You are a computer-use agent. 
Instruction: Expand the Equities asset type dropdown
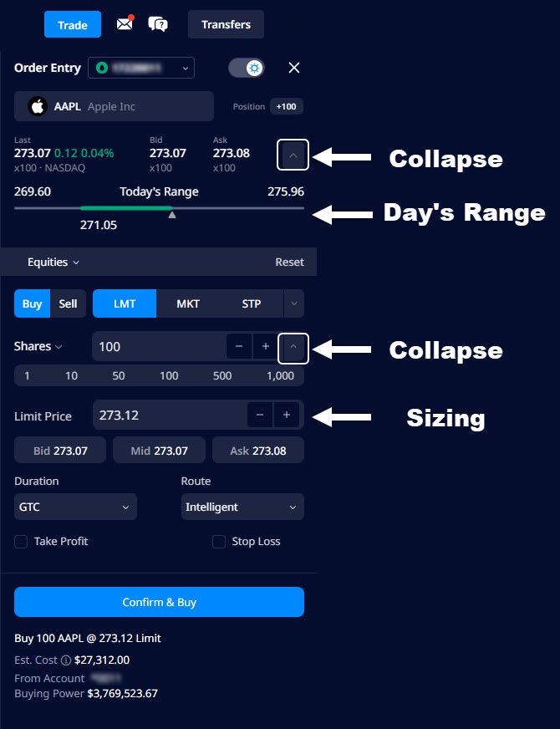coord(53,262)
